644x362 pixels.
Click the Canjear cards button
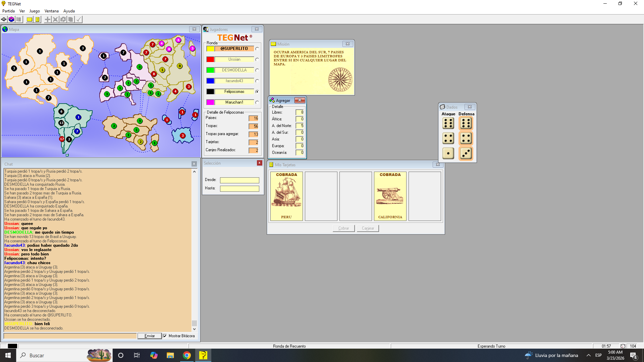[368, 228]
